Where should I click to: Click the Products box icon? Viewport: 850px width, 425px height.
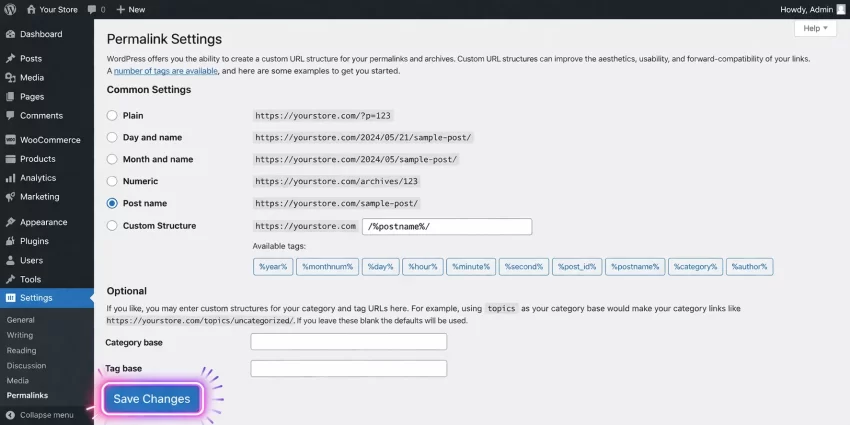click(10, 159)
